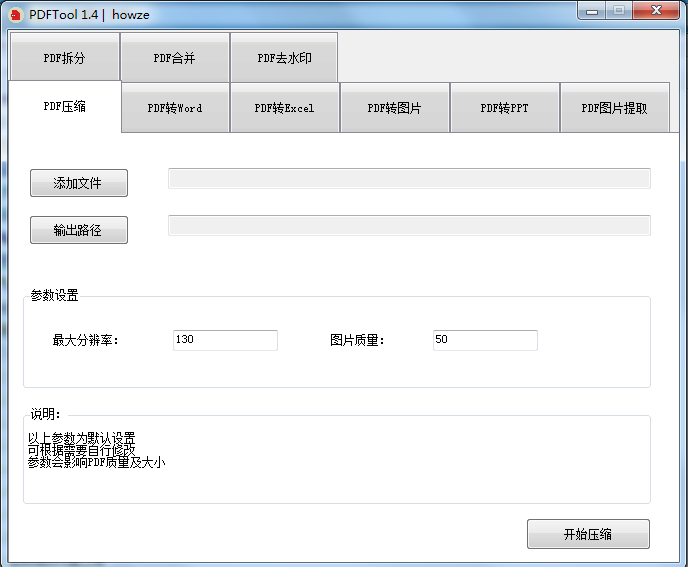Click the PDFTool app icon in title bar
Screen dimensions: 688x567
[x=16, y=15]
